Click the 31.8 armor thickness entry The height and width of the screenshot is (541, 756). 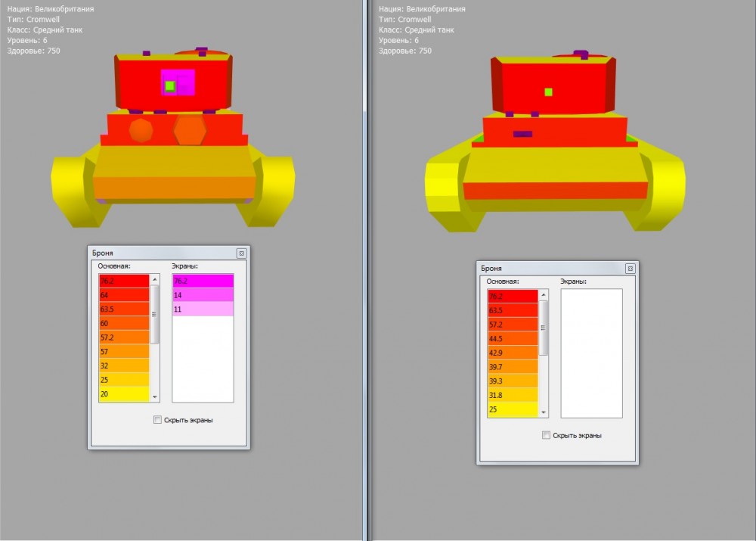coord(512,395)
